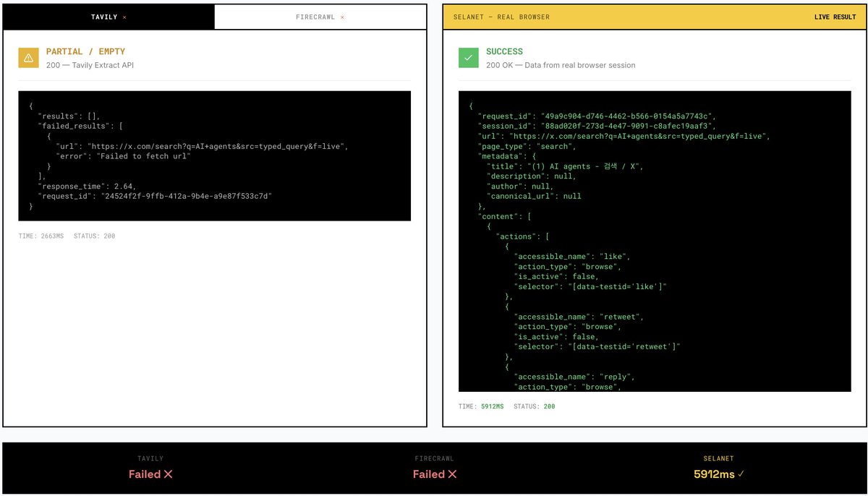Click the Selanet request_id 49a9c904 line
Screen dimensions: 868x496
coord(597,116)
